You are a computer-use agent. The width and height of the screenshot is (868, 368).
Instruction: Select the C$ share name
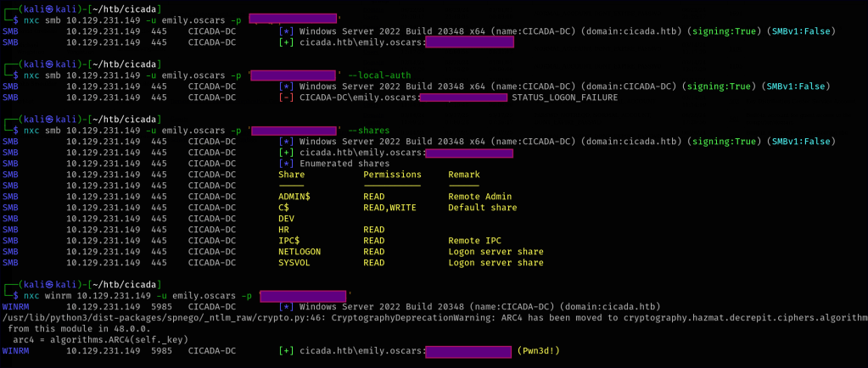point(283,208)
